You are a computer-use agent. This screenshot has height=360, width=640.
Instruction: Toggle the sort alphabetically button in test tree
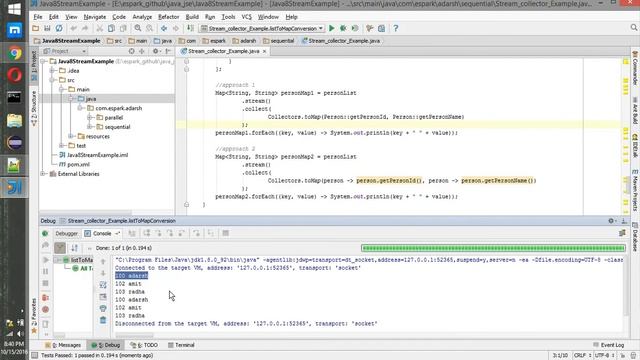tap(74, 248)
